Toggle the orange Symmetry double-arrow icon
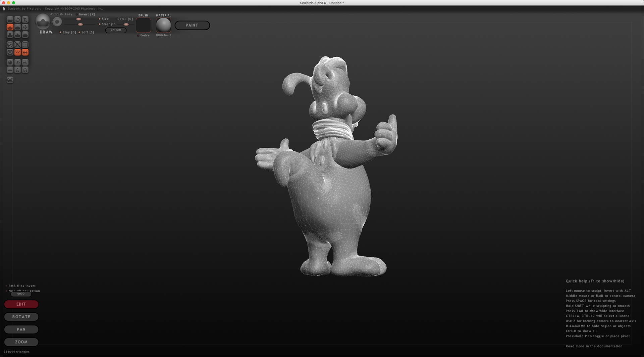Image resolution: width=644 pixels, height=357 pixels. pyautogui.click(x=25, y=52)
